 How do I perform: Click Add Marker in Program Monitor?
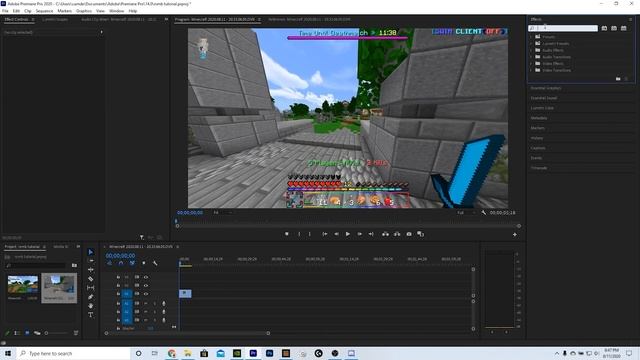point(287,234)
